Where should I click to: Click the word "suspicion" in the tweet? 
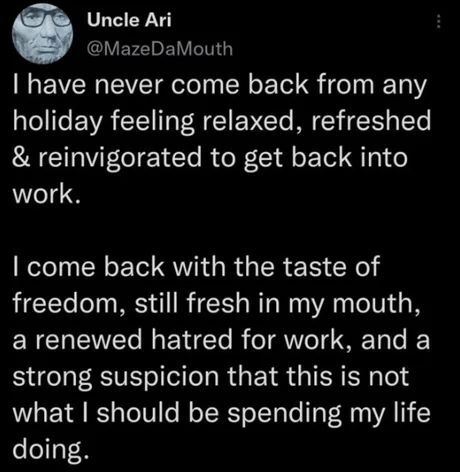coord(159,377)
